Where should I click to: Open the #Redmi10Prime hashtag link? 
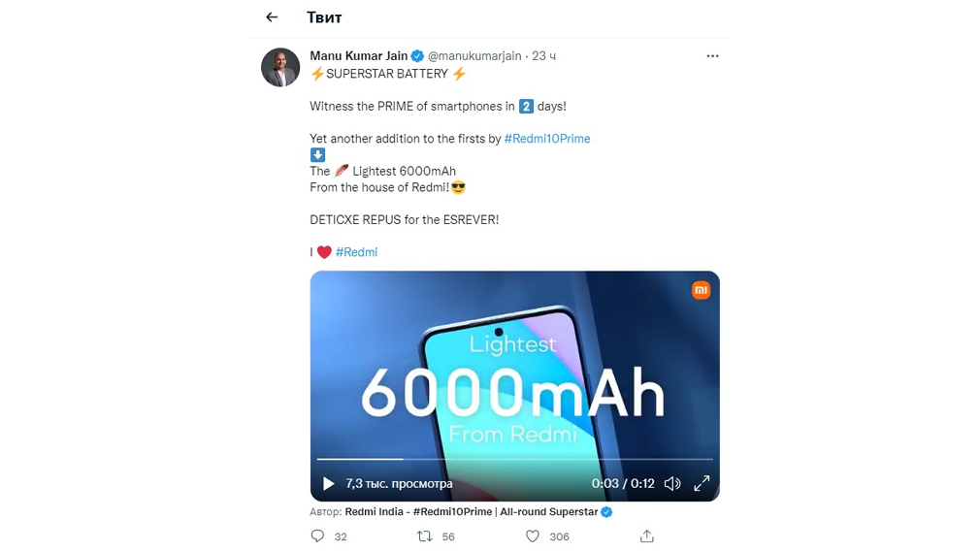click(x=547, y=138)
